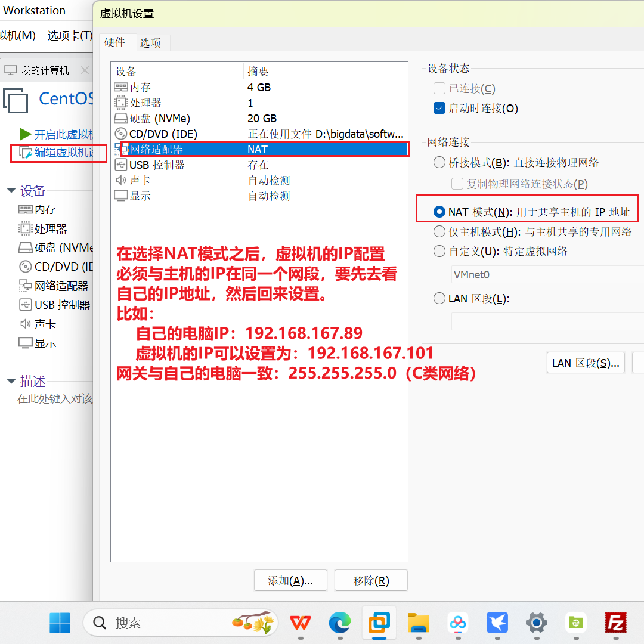Open the 虚拟机(M) menu

(x=18, y=36)
